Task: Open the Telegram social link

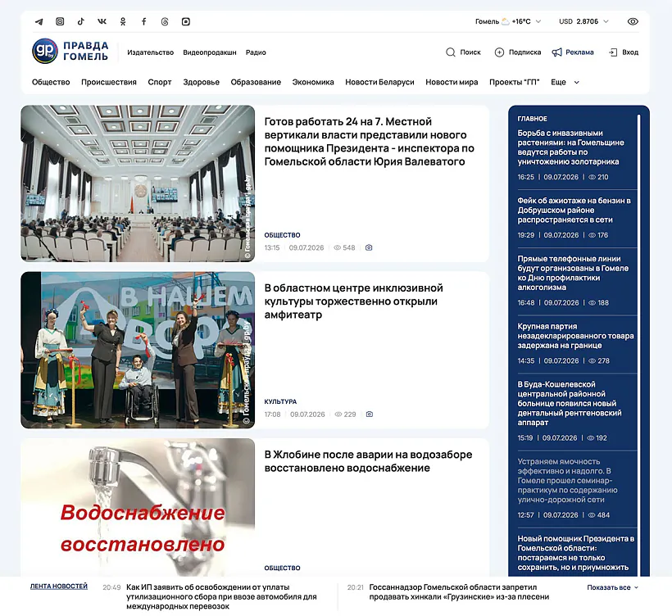Action: click(39, 21)
